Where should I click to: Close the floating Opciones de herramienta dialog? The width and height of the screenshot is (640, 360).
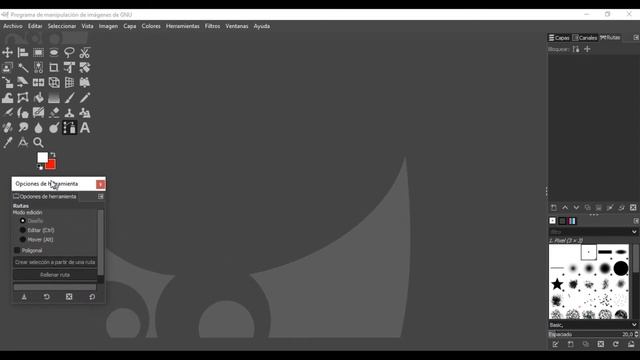pos(100,184)
